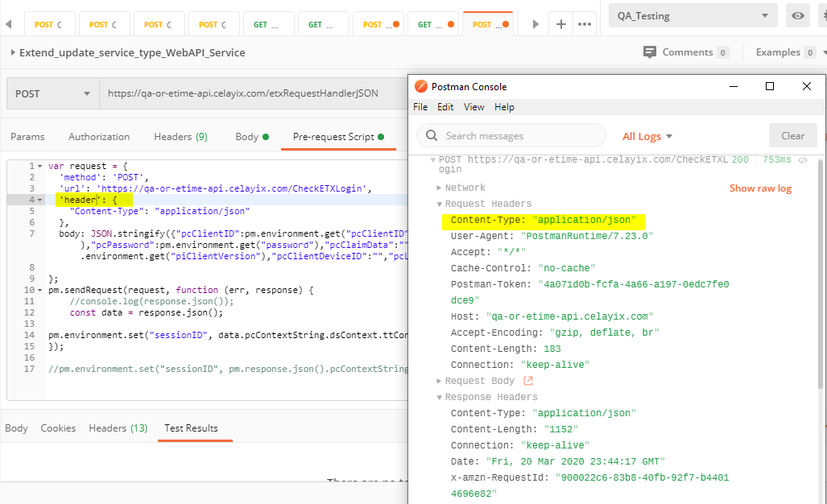
Task: Open Edit menu in Postman Console
Action: [x=445, y=107]
